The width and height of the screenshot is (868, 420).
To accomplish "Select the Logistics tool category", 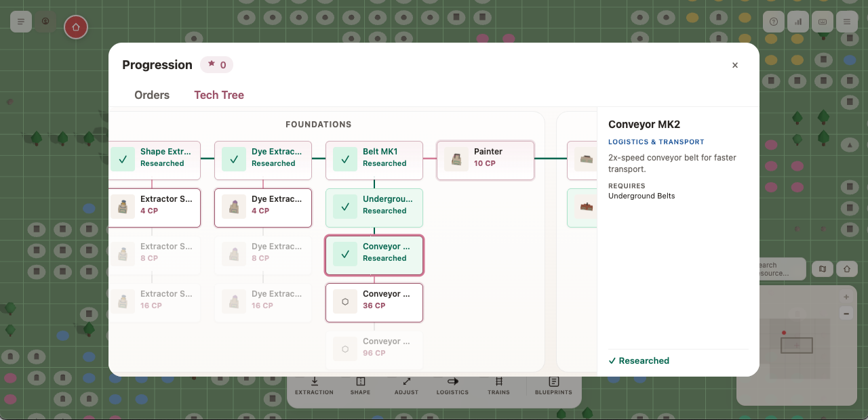I will point(453,386).
